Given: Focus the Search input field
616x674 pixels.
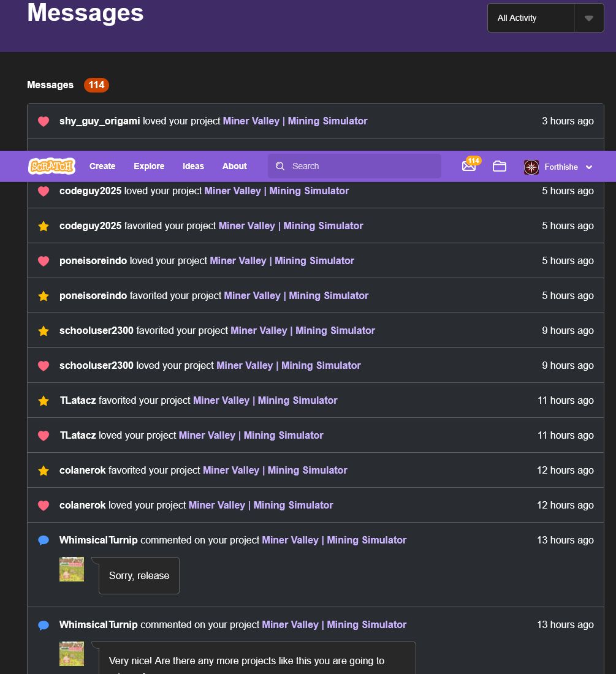Looking at the screenshot, I should pos(355,166).
